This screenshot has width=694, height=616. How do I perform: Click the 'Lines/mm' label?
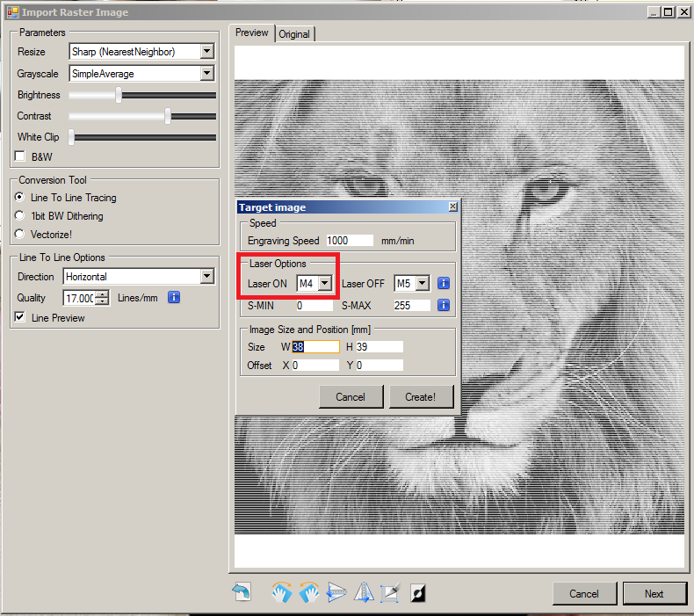[138, 298]
